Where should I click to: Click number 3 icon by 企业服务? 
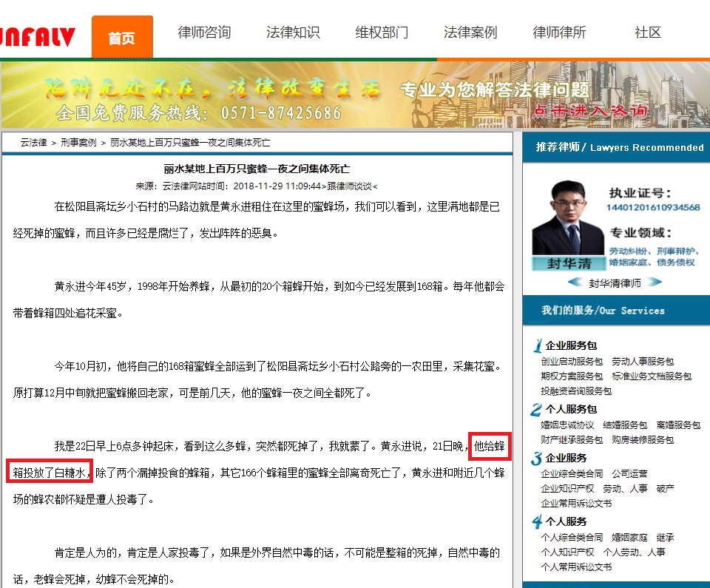[x=537, y=458]
